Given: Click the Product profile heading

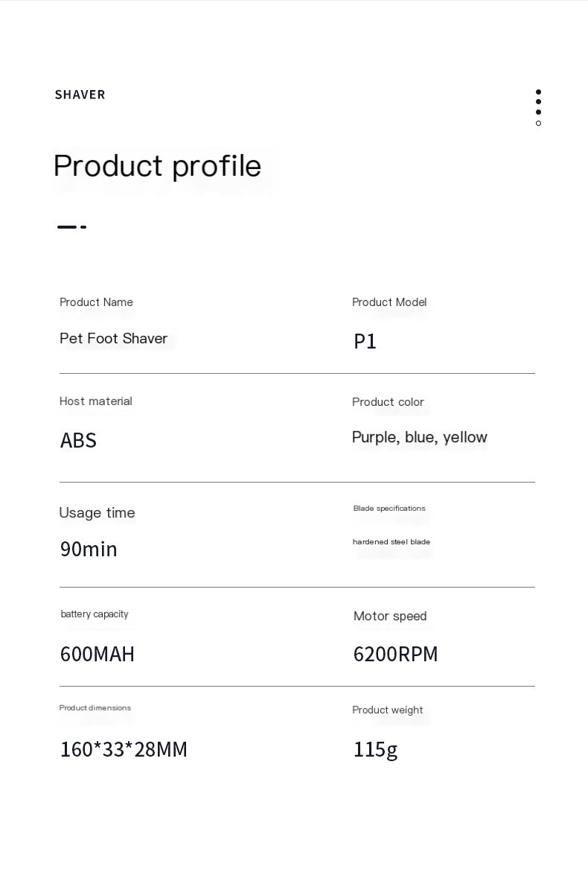Looking at the screenshot, I should 157,166.
